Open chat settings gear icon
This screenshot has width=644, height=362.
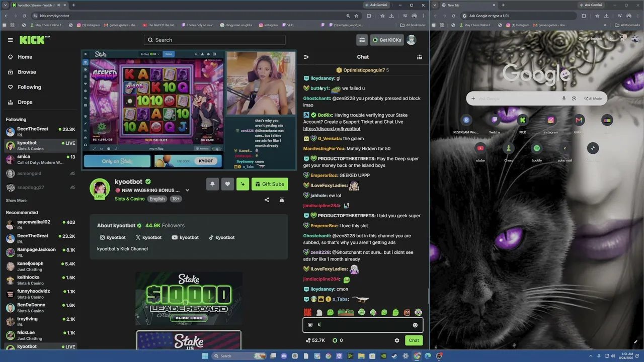[x=396, y=340]
